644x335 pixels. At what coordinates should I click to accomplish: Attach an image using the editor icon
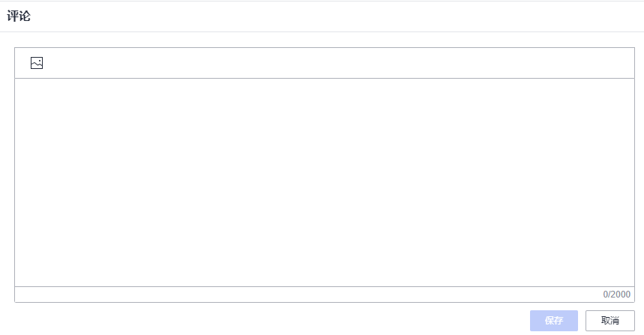pyautogui.click(x=37, y=64)
